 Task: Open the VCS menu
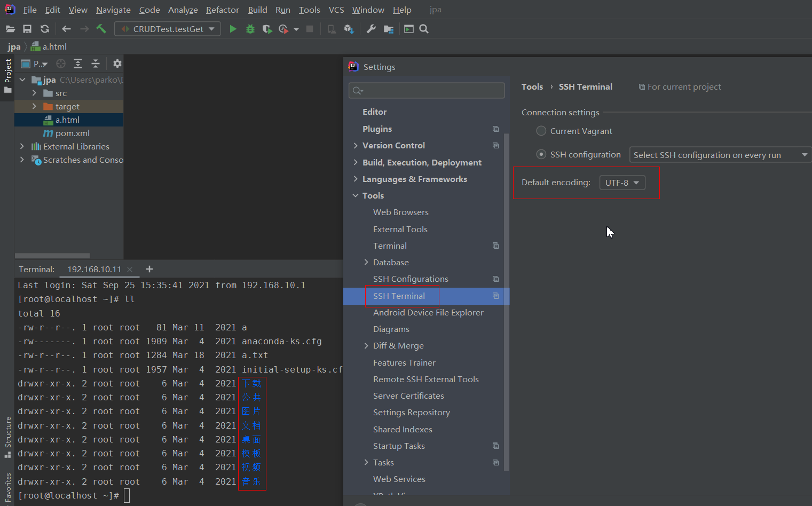click(x=336, y=10)
